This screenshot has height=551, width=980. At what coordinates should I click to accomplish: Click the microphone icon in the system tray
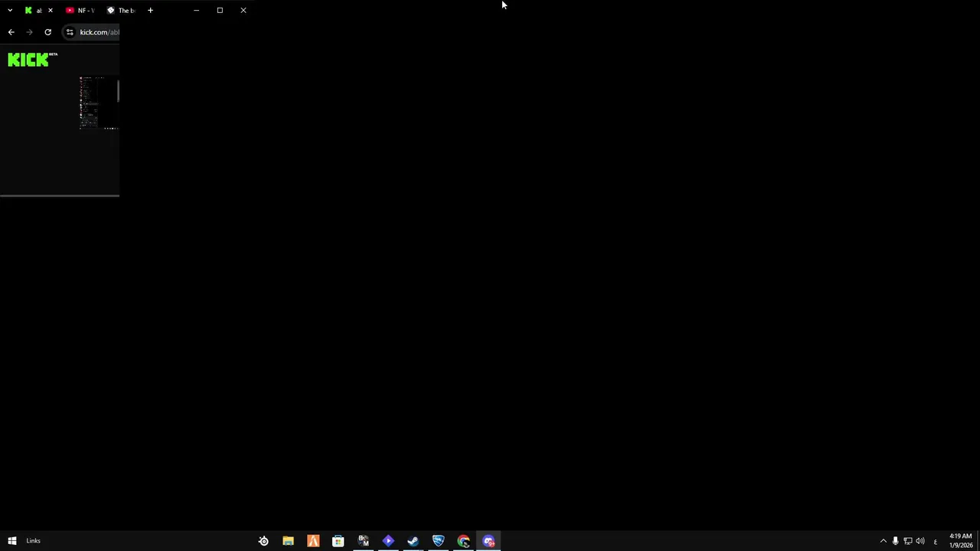[x=895, y=541]
